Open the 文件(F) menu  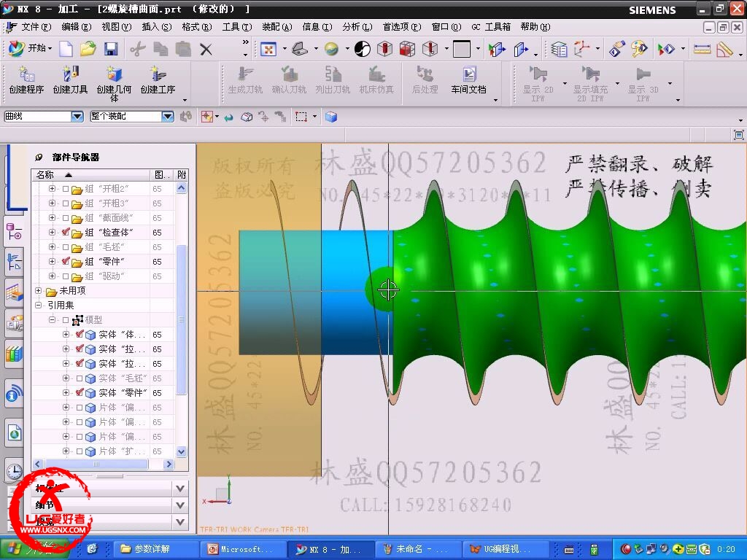(36, 27)
